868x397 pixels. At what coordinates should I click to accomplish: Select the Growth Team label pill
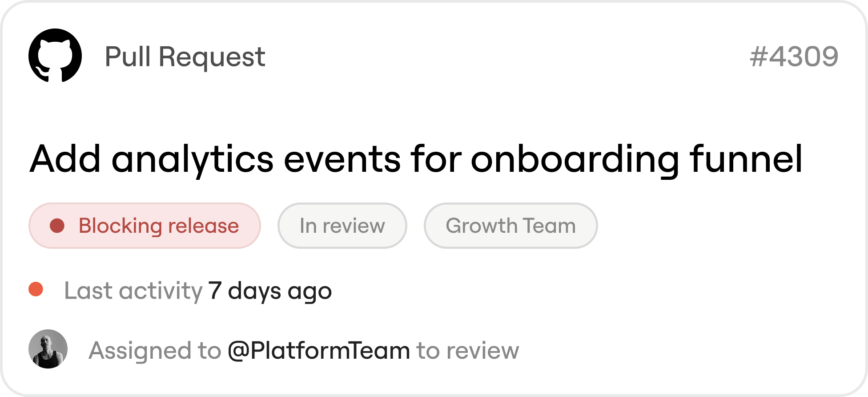click(510, 226)
